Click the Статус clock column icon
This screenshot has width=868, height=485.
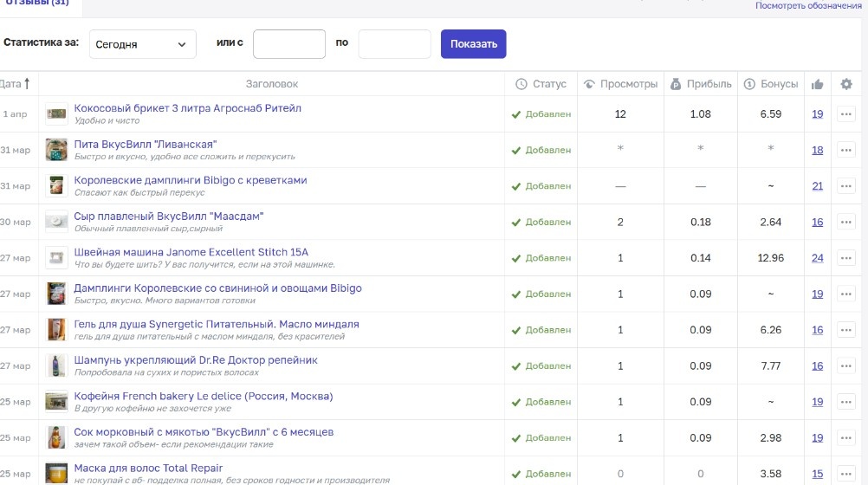tap(521, 84)
